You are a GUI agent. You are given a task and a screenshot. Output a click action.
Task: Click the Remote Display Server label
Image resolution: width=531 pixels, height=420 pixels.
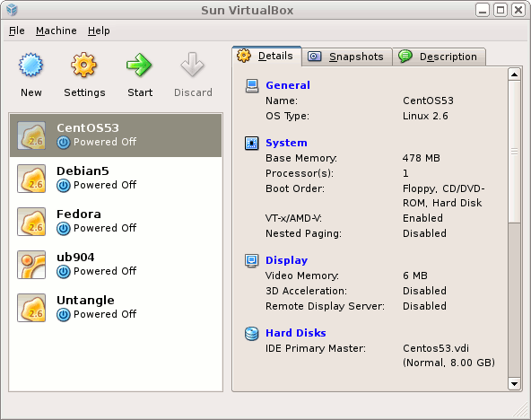325,306
